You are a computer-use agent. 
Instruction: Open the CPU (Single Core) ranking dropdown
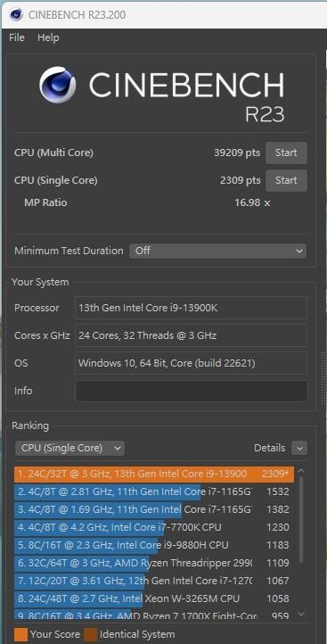[x=69, y=448]
